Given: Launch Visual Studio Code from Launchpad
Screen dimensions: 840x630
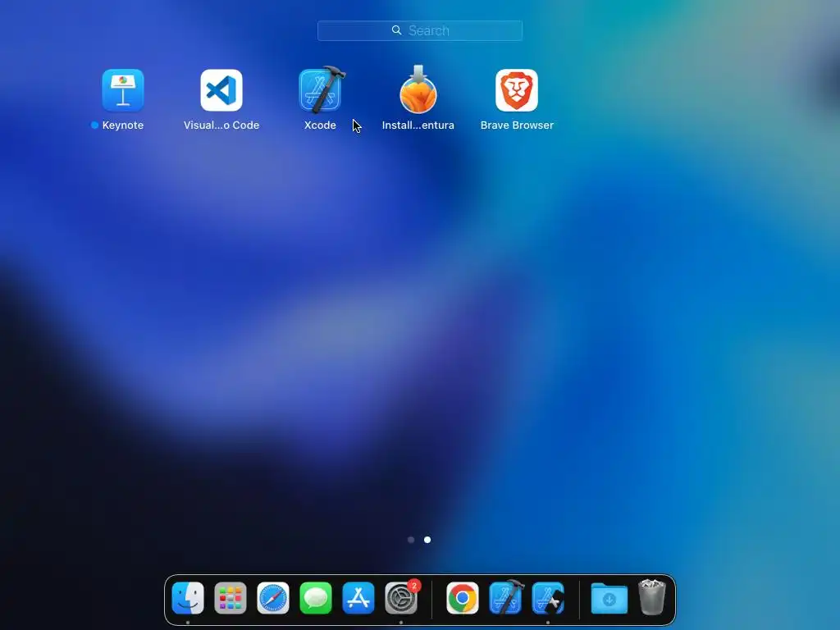Looking at the screenshot, I should pyautogui.click(x=221, y=90).
